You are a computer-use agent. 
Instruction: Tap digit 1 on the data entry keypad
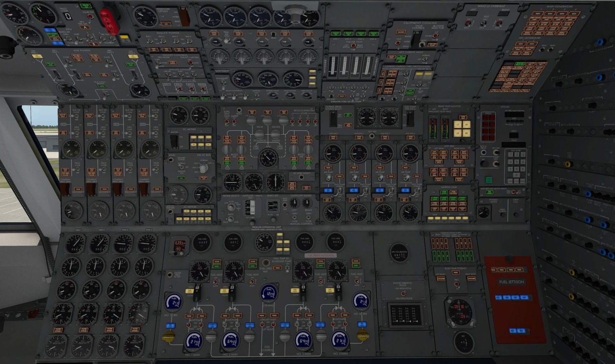[x=511, y=155]
